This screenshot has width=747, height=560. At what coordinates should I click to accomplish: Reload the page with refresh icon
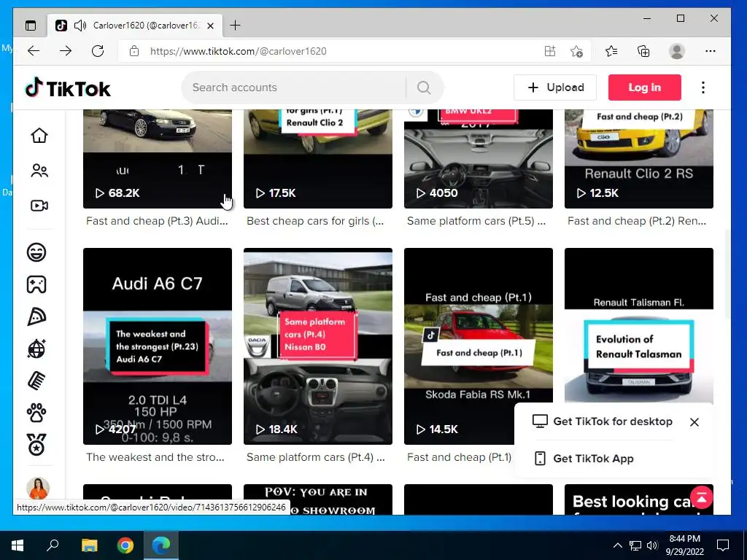[x=98, y=51]
